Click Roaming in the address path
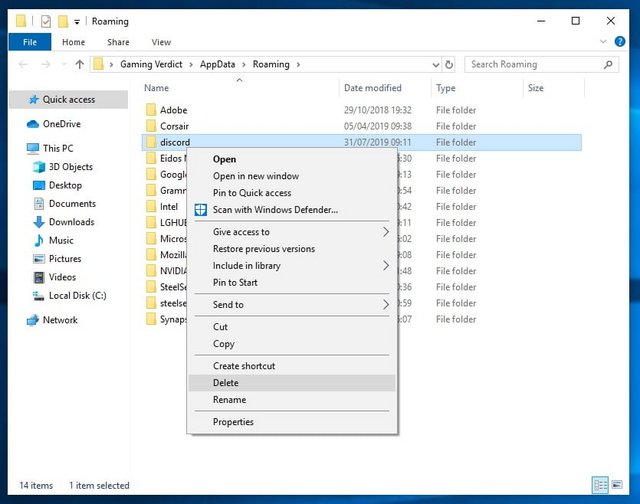This screenshot has width=640, height=504. 271,64
